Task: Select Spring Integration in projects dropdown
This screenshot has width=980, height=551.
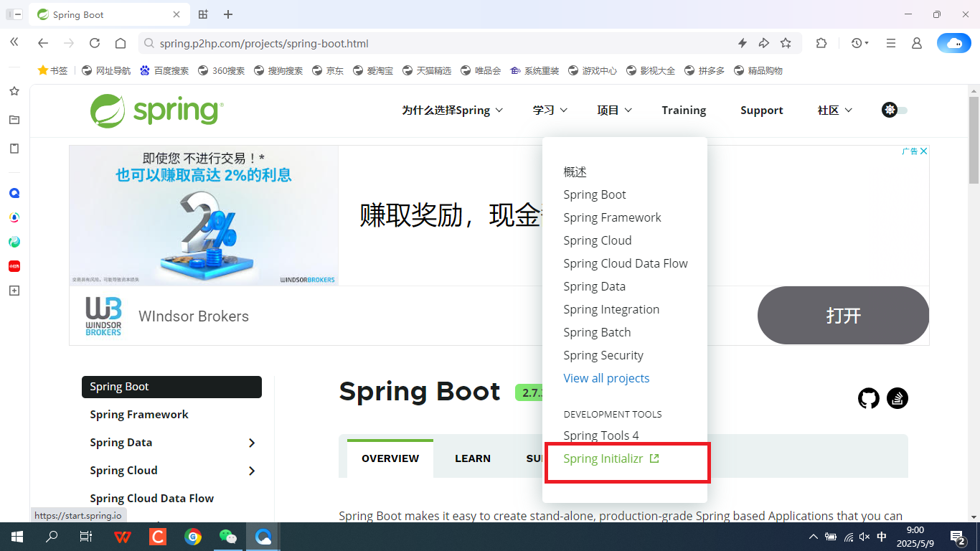Action: tap(611, 309)
